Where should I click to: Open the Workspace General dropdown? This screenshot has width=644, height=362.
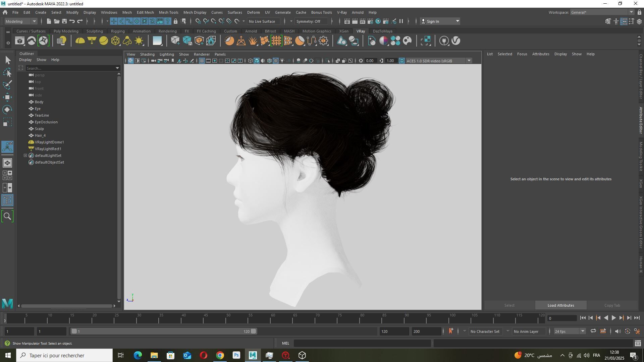(x=602, y=12)
